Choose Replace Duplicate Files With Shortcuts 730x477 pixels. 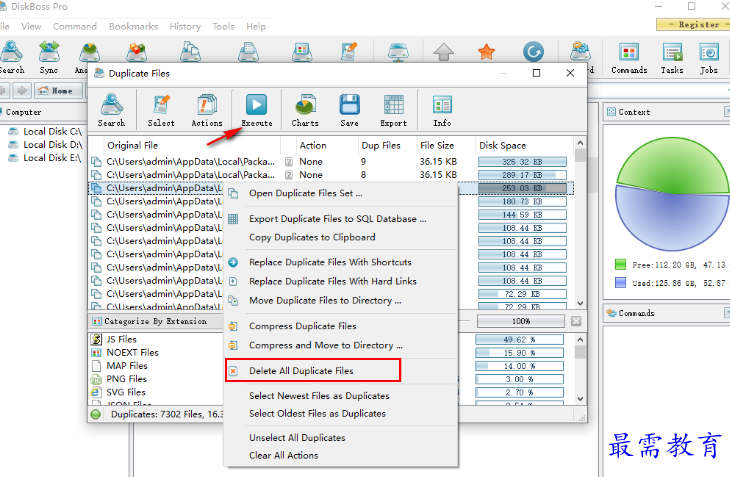coord(340,262)
